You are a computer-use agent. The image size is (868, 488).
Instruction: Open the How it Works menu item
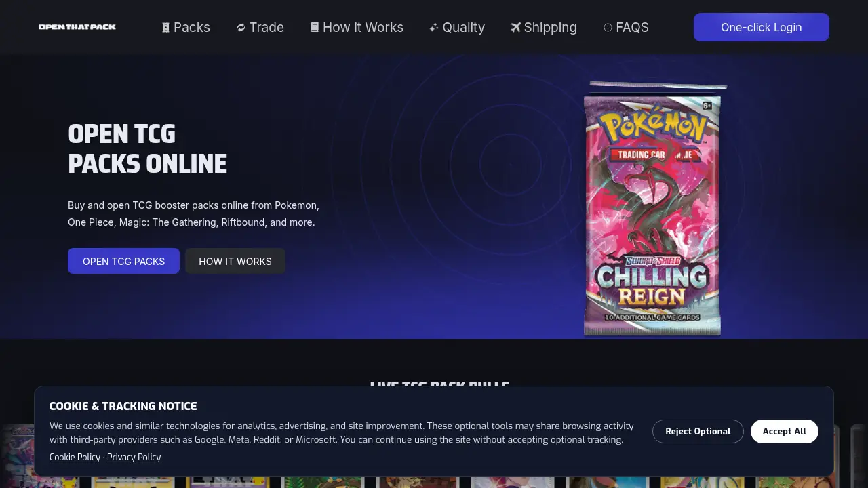click(357, 27)
